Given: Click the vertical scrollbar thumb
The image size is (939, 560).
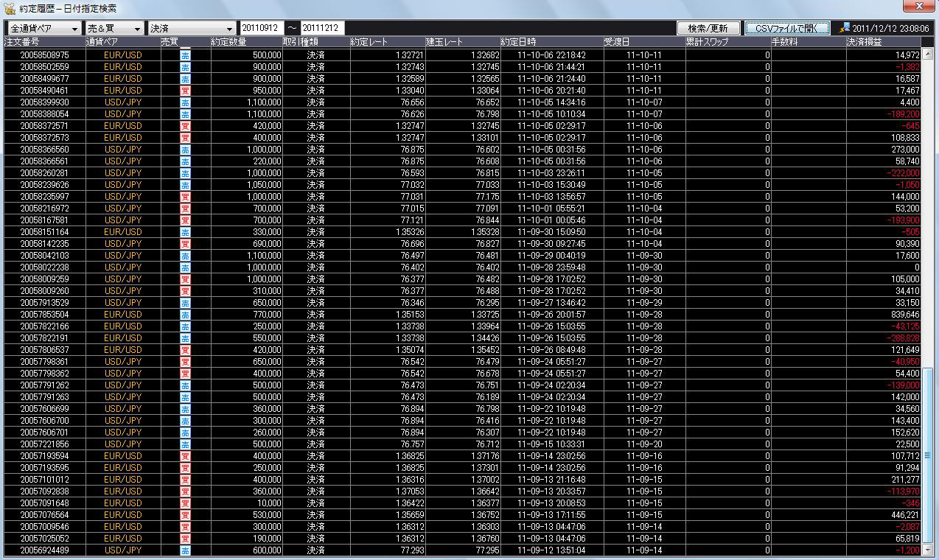Looking at the screenshot, I should (x=927, y=455).
